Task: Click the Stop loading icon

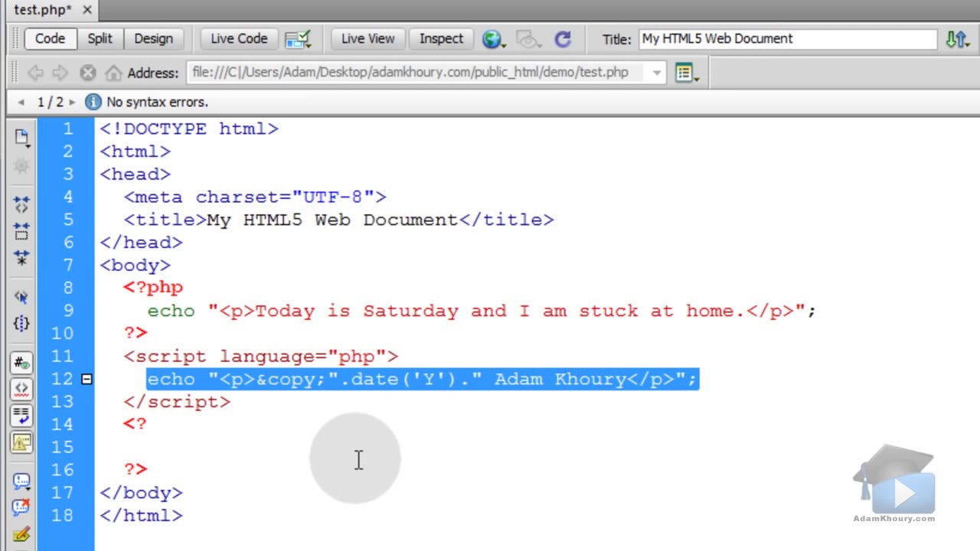Action: [88, 73]
